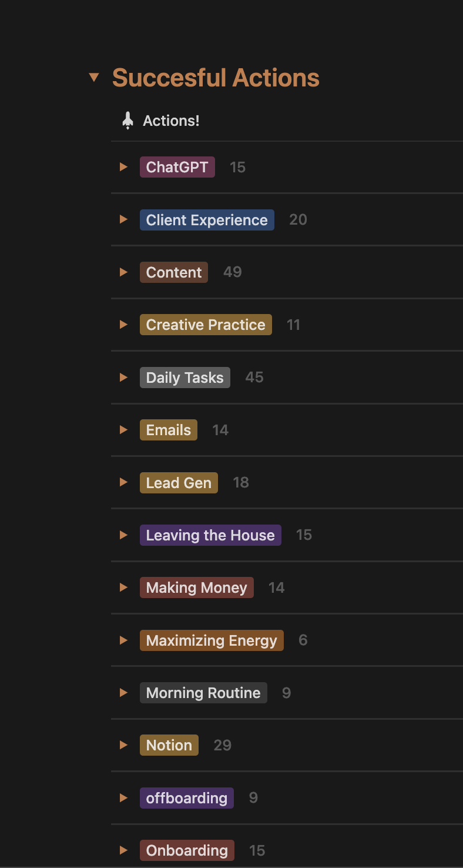Image resolution: width=463 pixels, height=868 pixels.
Task: Expand the Content group triangle
Action: pos(123,272)
